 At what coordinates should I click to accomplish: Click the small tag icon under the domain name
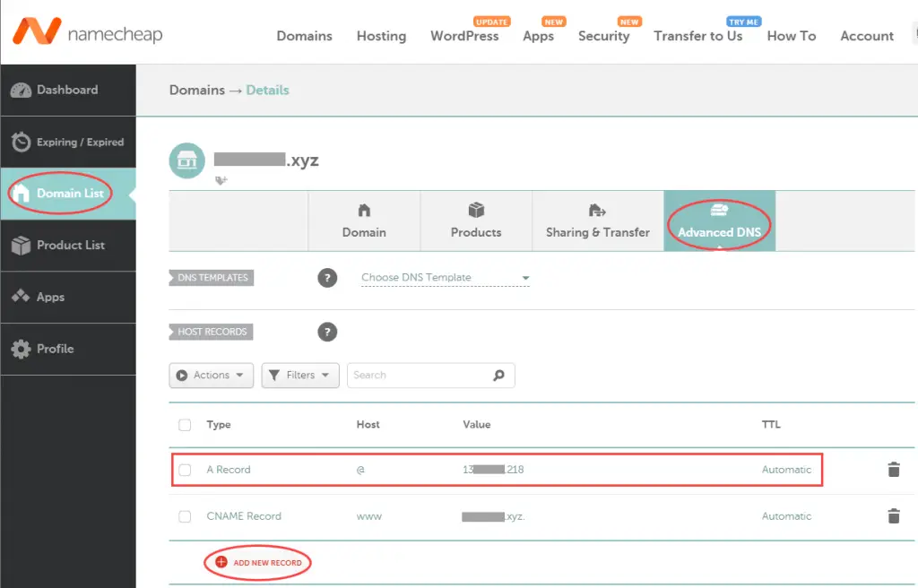coord(221,180)
